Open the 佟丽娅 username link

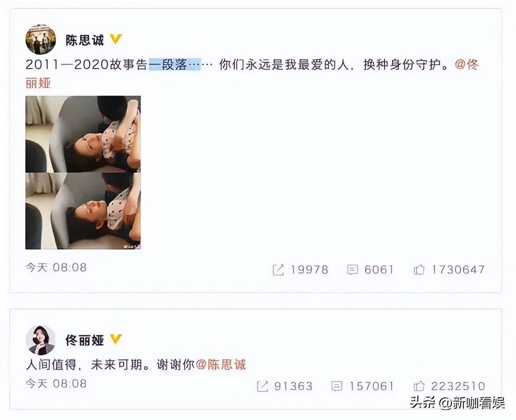85,340
